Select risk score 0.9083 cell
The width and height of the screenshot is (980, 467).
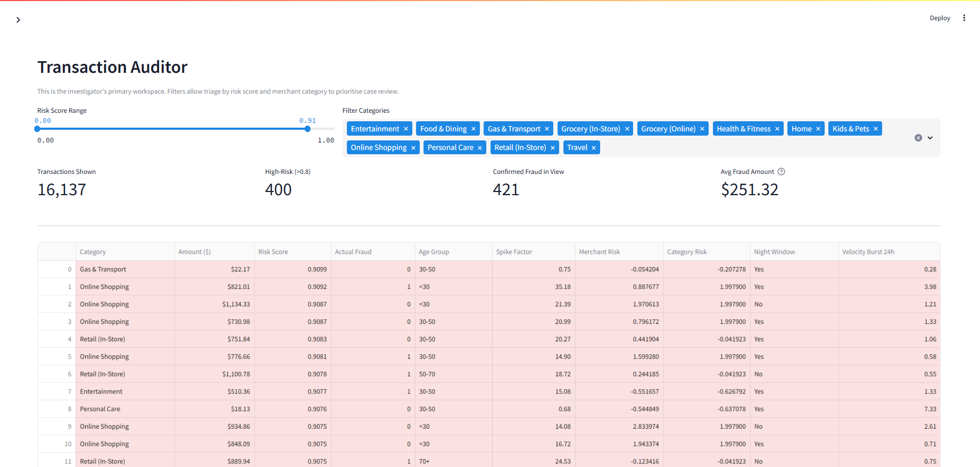[293, 339]
